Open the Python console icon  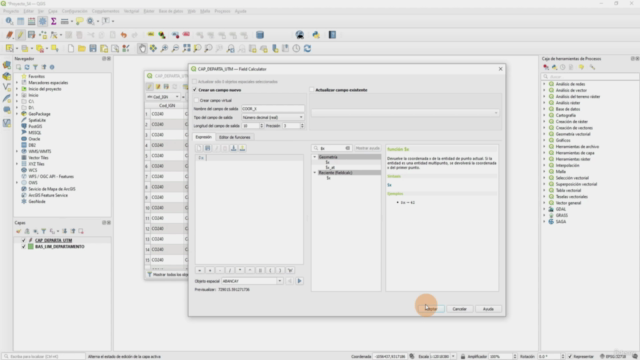(316, 35)
